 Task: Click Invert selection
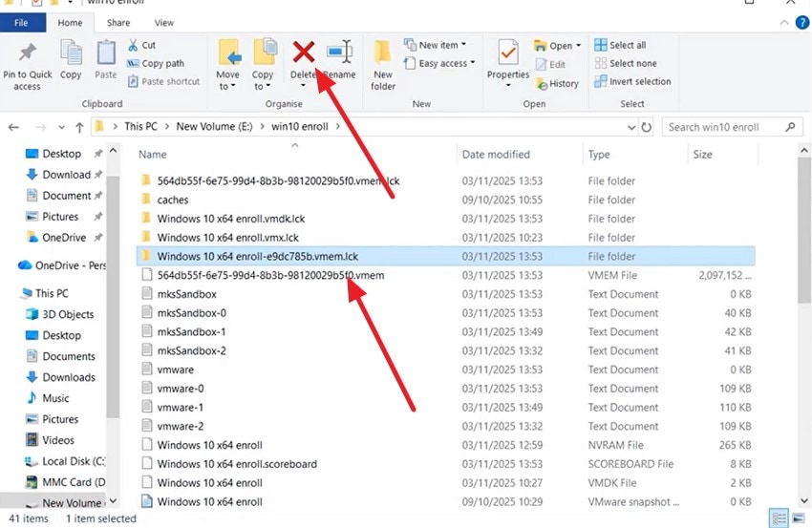[x=632, y=81]
